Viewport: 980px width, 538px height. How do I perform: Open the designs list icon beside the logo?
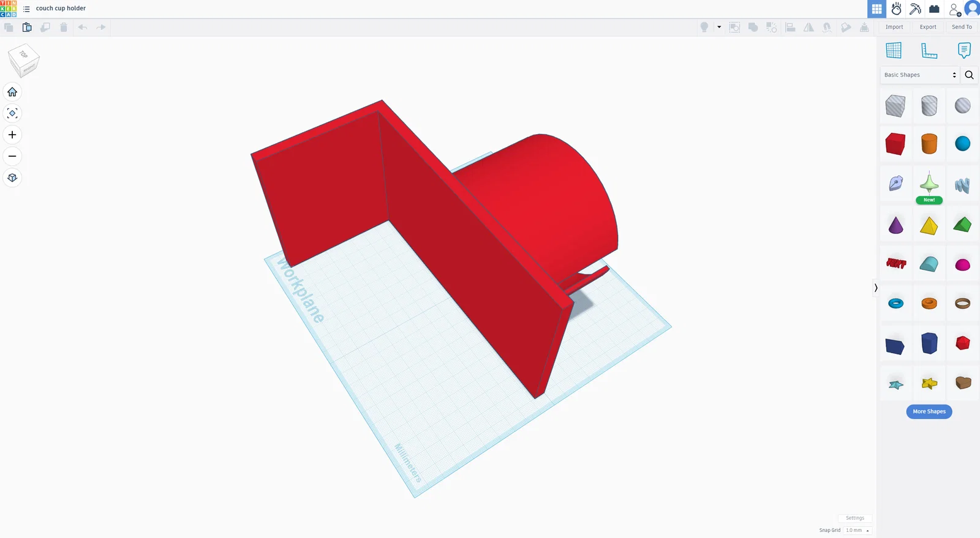(x=26, y=9)
